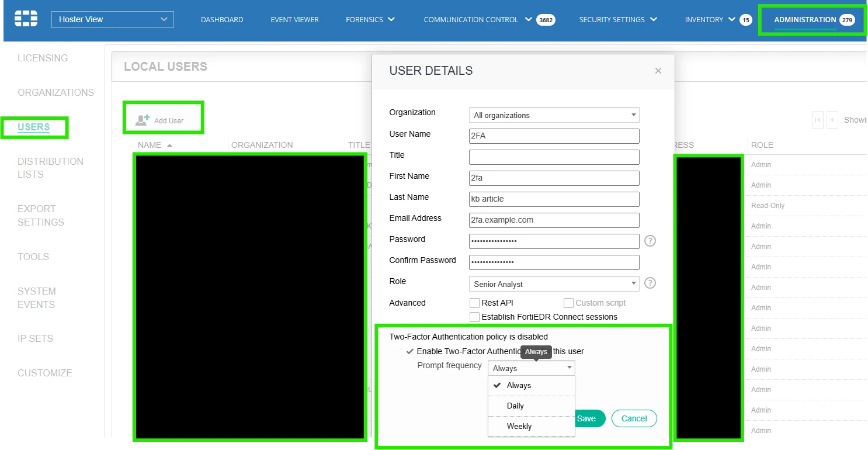Check Establish FortiEDR Connect sessions
The height and width of the screenshot is (450, 868).
[474, 317]
